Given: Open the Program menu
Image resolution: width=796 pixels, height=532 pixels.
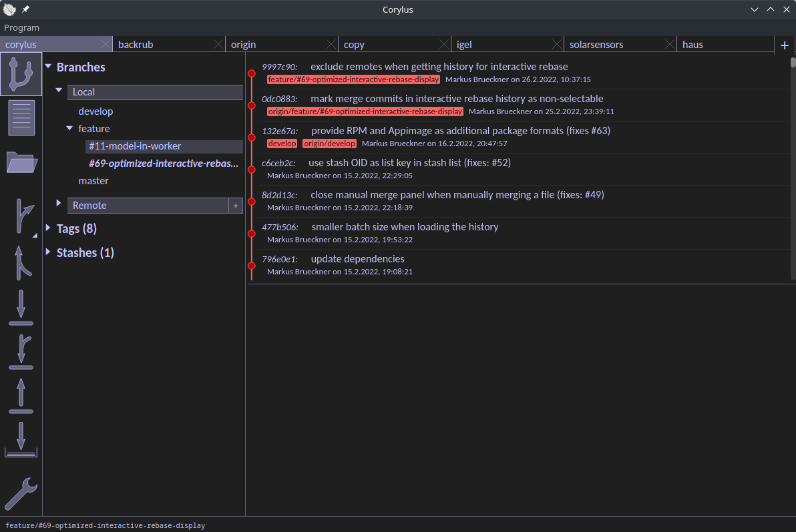Looking at the screenshot, I should click(21, 27).
